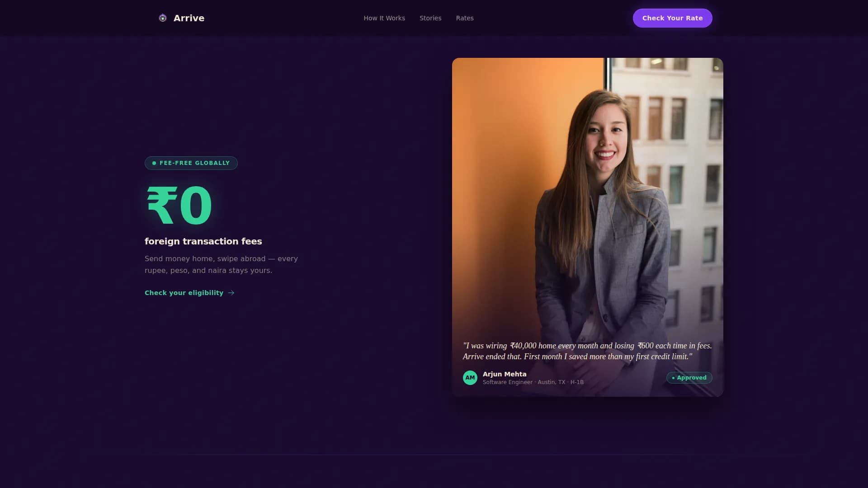Click the Fee-Free Globally badge

(x=191, y=163)
